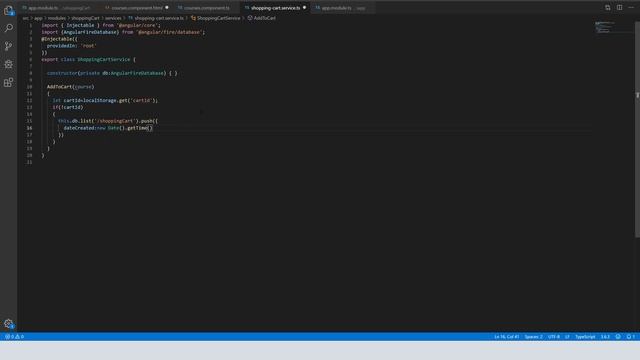Screen dimensions: 640x360
Task: Click 'dateCreated' on line 16
Action: click(79, 128)
